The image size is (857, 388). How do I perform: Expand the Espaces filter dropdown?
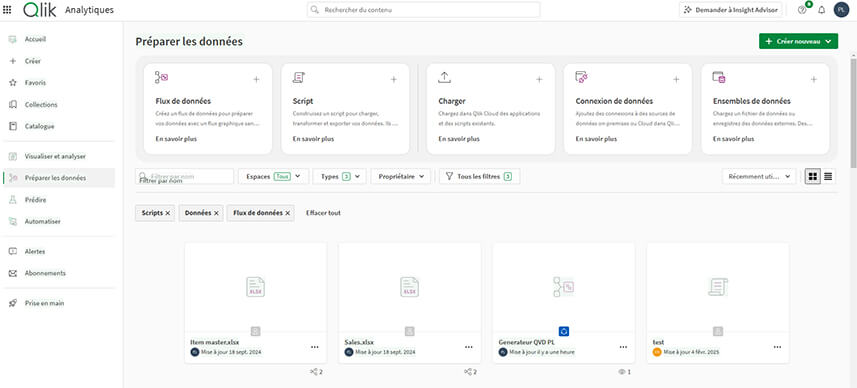(273, 177)
